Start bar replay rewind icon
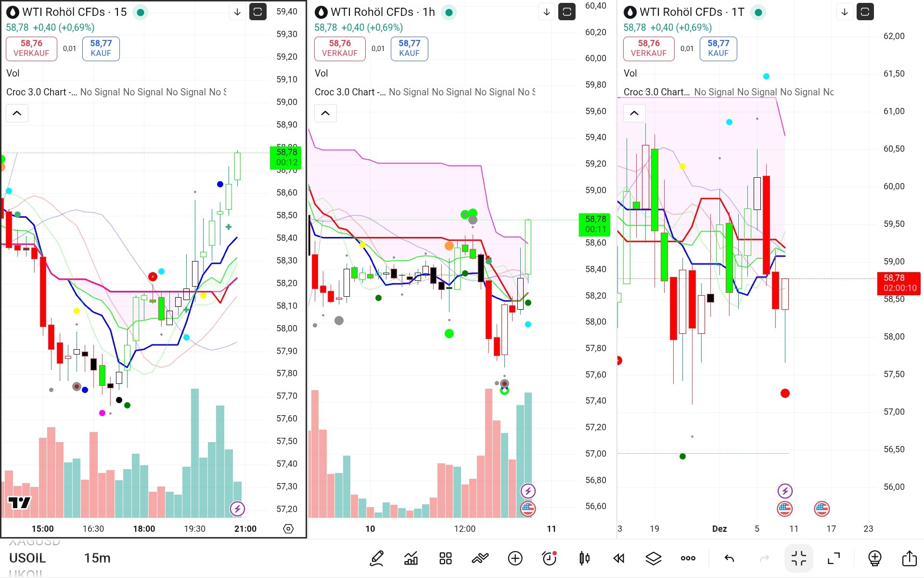 pos(619,558)
